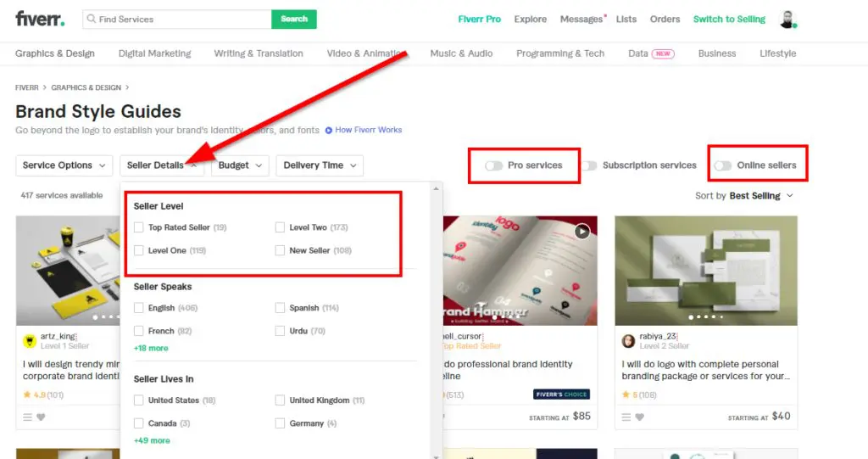The image size is (868, 459).
Task: Expand +18 more languages
Action: pos(151,348)
